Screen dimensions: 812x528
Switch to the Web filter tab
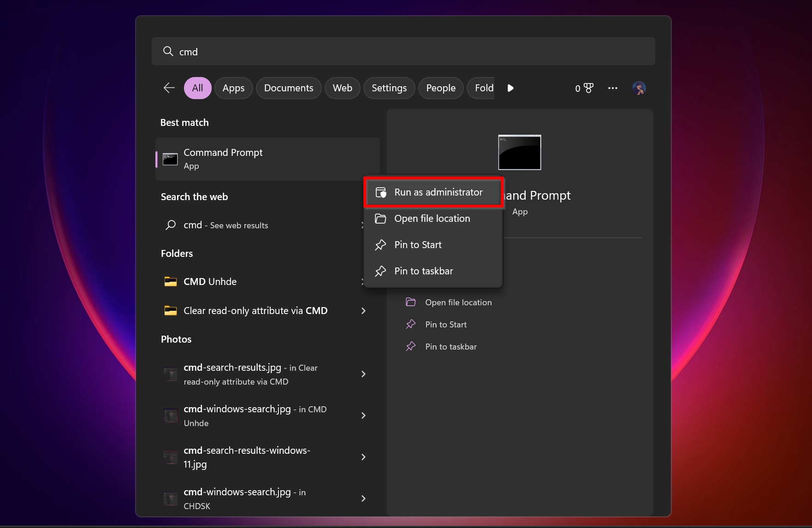pos(343,88)
